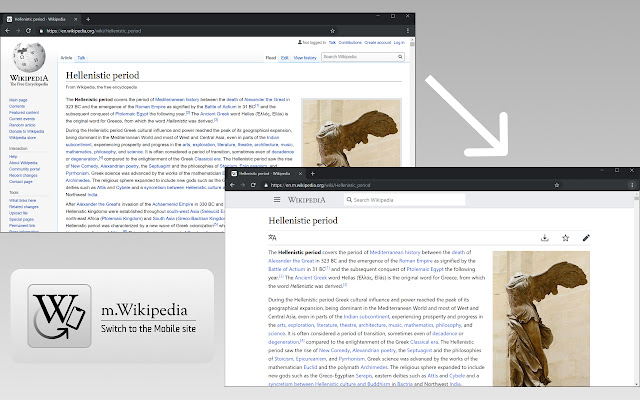640x400 pixels.
Task: Go back in the rear desktop browser window
Action: [7, 31]
